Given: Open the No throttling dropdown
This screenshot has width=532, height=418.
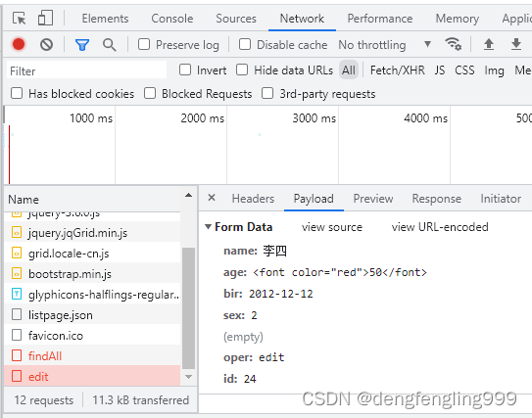Looking at the screenshot, I should click(385, 44).
